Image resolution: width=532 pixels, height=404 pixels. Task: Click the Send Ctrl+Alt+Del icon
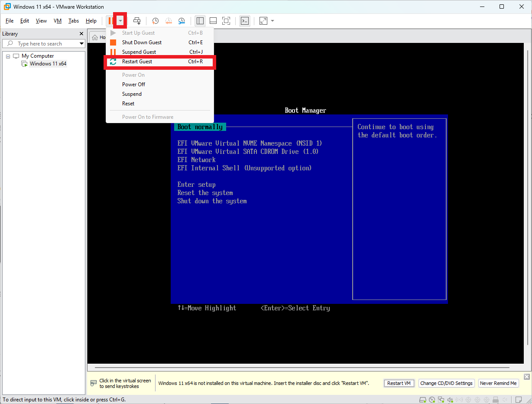point(136,21)
